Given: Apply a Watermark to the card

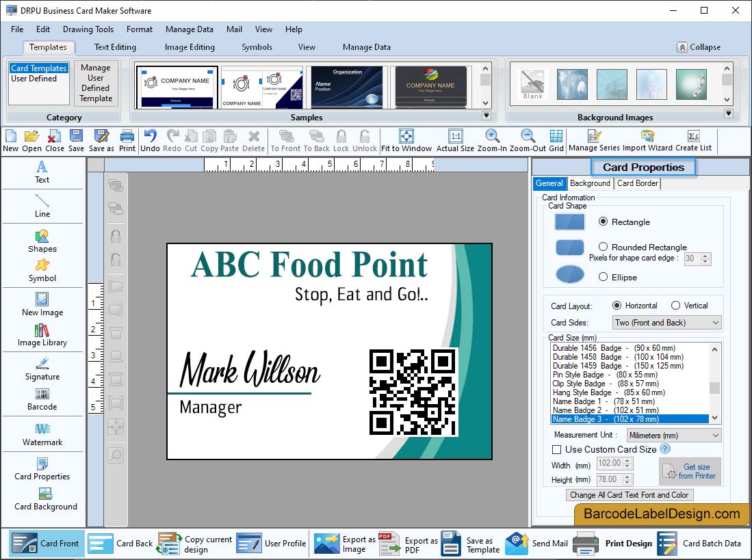Looking at the screenshot, I should tap(42, 434).
